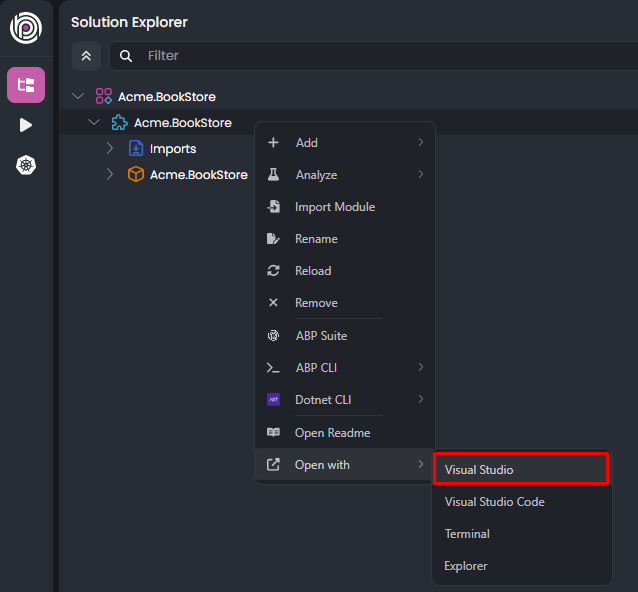
Task: Click the external-link icon for Open with
Action: pos(273,464)
